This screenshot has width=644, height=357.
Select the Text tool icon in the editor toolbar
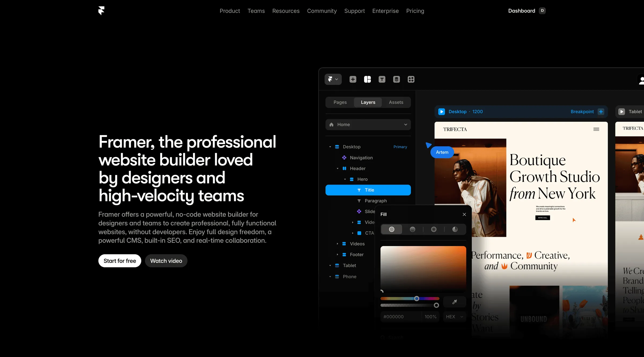point(382,79)
